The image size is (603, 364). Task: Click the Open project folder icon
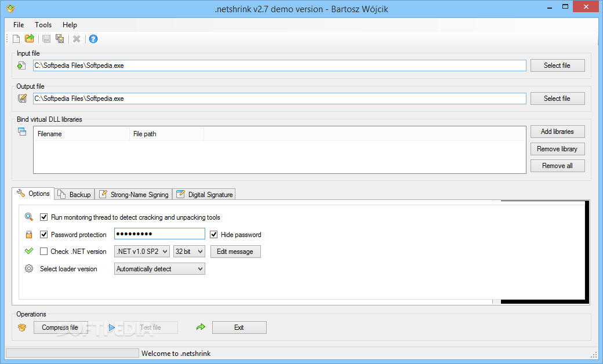(x=29, y=38)
